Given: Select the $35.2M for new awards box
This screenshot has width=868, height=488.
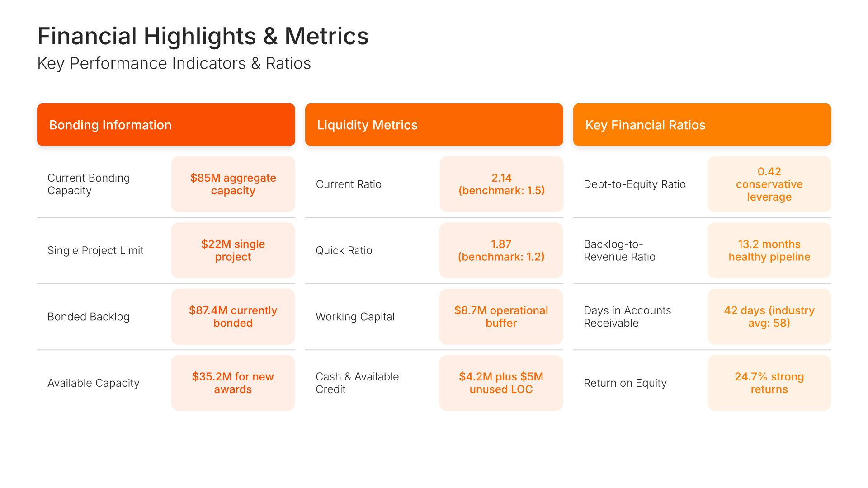Looking at the screenshot, I should [x=233, y=383].
